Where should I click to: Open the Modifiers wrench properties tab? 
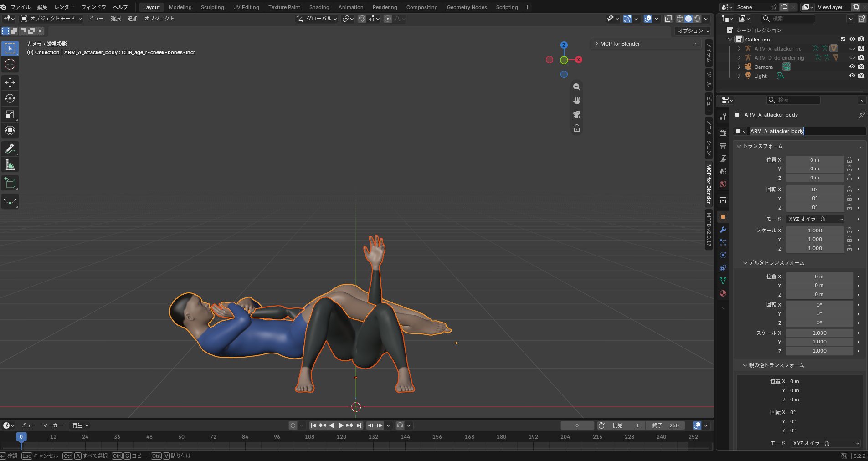coord(723,230)
